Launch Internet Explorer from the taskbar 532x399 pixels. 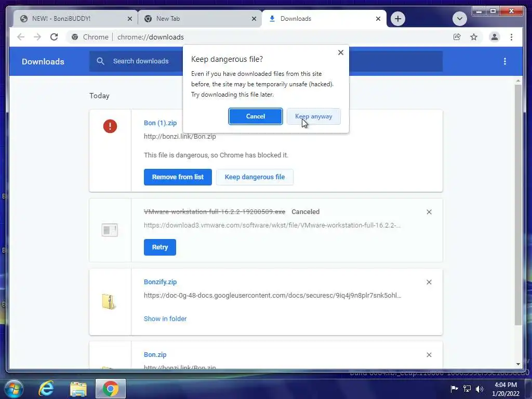(46, 389)
